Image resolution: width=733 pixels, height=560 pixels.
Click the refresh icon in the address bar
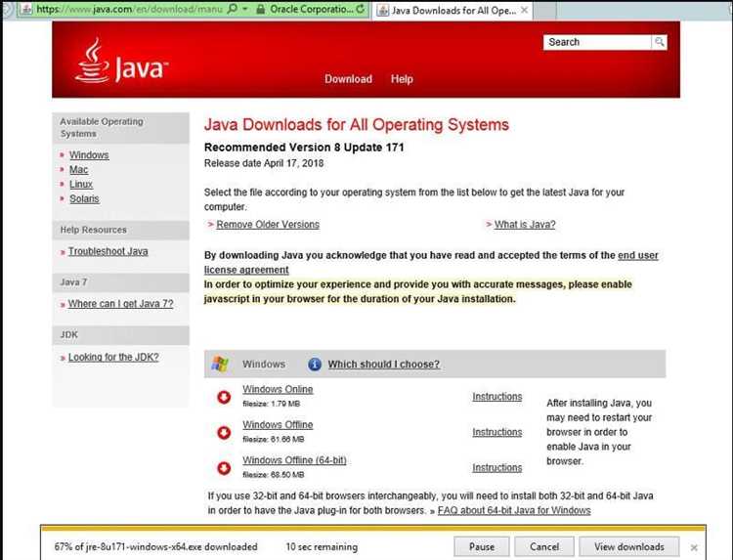coord(362,10)
